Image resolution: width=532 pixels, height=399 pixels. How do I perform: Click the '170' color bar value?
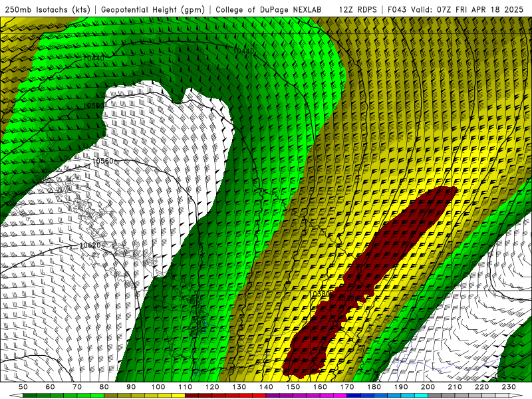coord(347,387)
